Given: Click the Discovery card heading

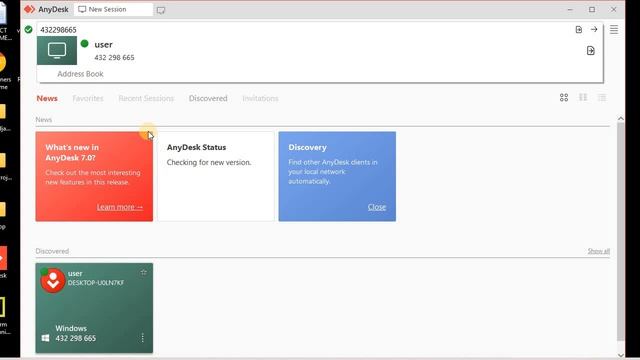Looking at the screenshot, I should coord(307,147).
